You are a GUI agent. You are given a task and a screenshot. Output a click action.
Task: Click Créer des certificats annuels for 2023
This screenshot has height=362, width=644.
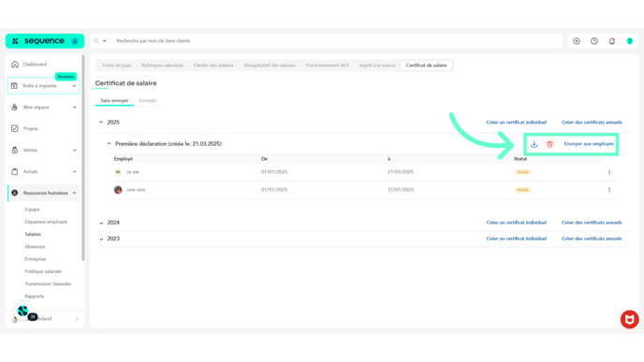pyautogui.click(x=592, y=239)
